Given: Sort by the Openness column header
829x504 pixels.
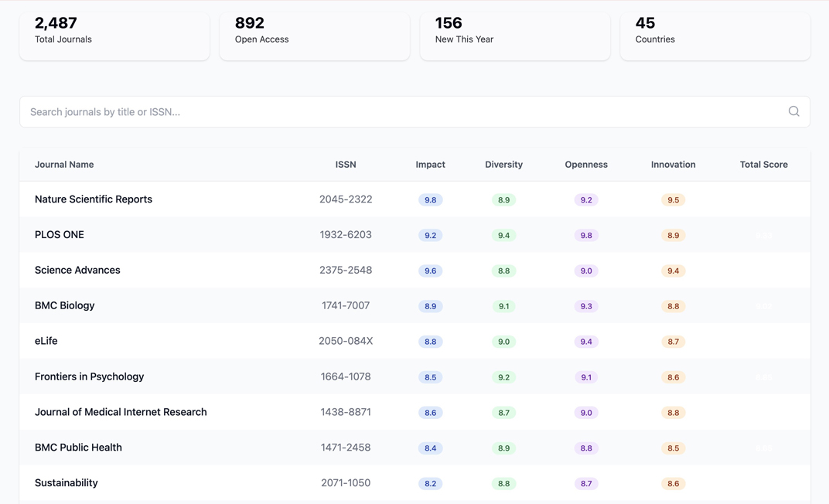Looking at the screenshot, I should [586, 165].
